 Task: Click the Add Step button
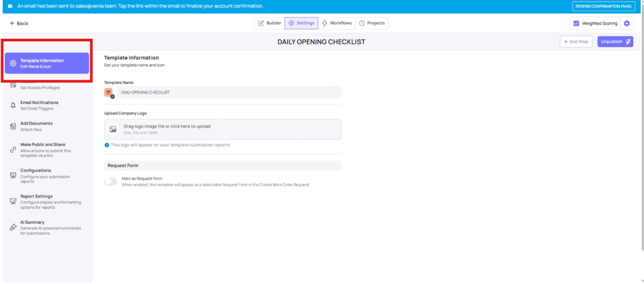pos(576,41)
